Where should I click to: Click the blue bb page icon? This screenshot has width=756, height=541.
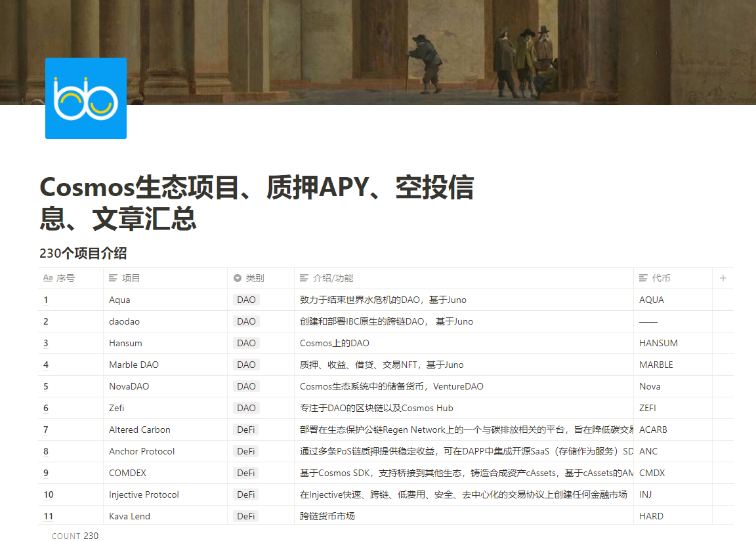(86, 98)
